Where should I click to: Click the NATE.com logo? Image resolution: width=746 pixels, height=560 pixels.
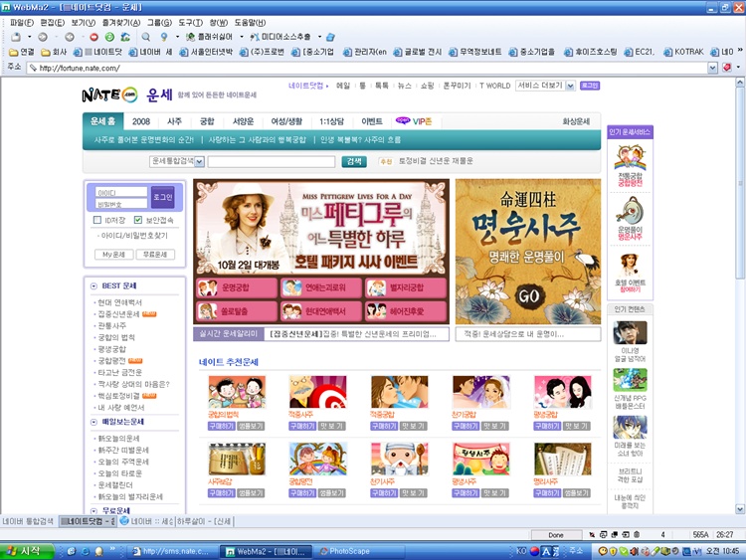[x=109, y=94]
